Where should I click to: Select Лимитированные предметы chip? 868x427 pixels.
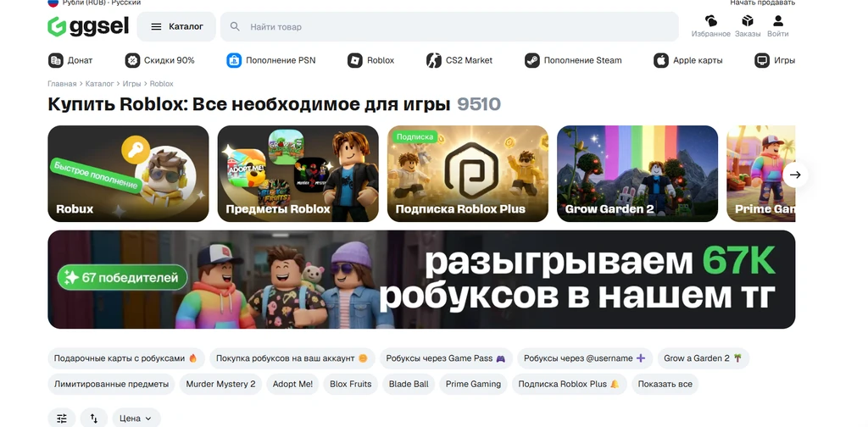(111, 384)
